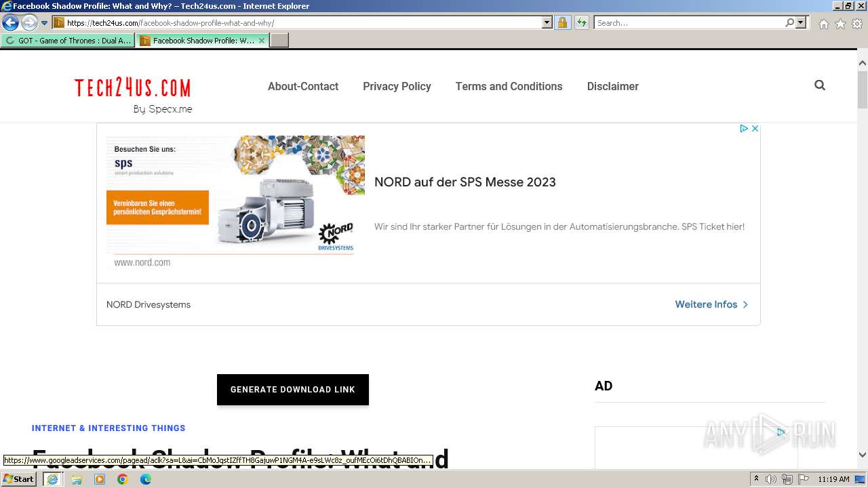Open Favorites star icon
This screenshot has width=868, height=488.
[840, 24]
